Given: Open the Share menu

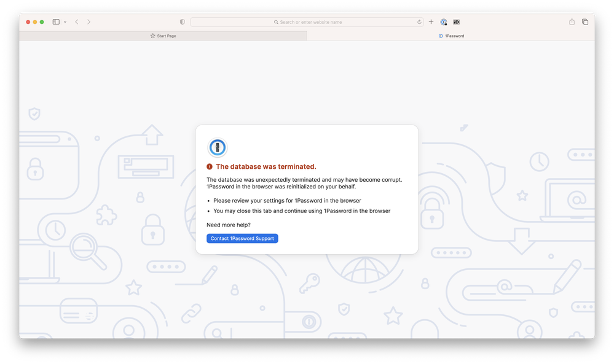Looking at the screenshot, I should coord(572,22).
